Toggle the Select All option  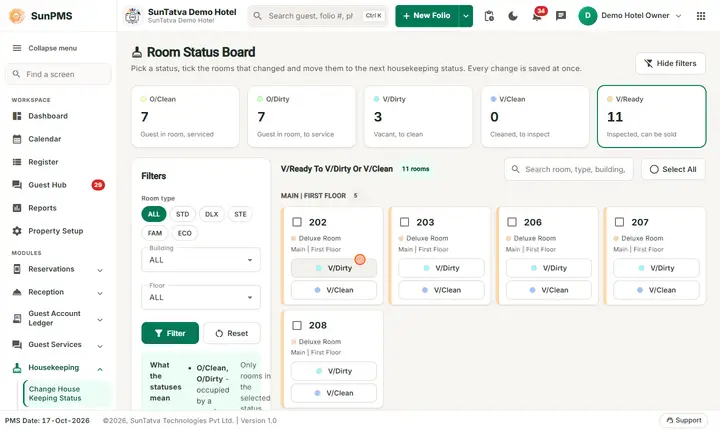[x=673, y=170]
